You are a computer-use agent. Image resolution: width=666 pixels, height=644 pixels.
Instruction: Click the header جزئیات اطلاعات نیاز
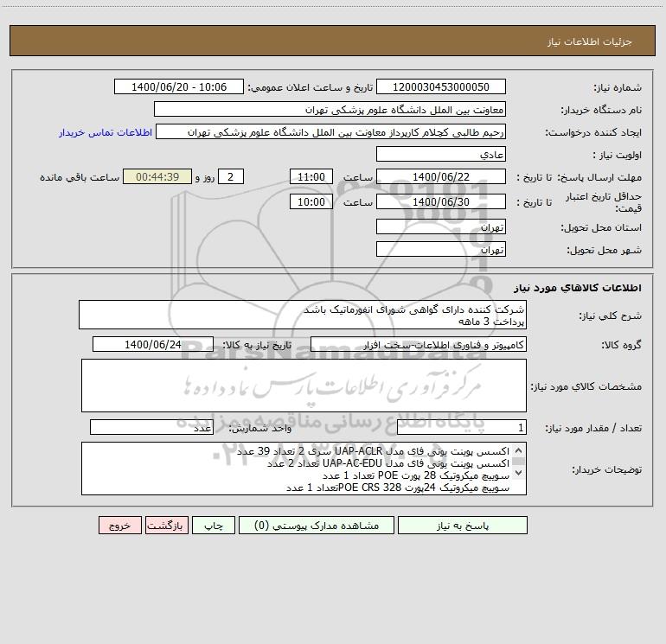click(590, 41)
